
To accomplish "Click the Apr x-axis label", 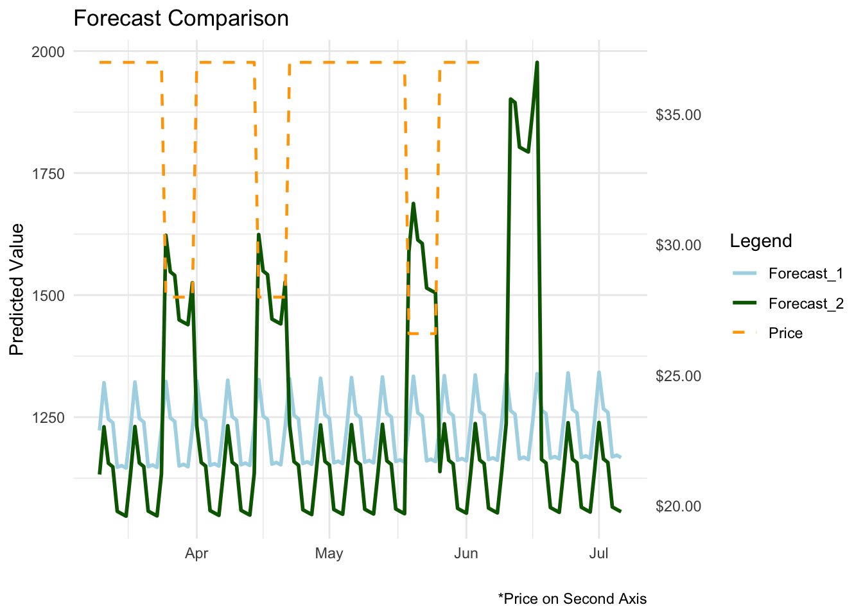I will (196, 553).
